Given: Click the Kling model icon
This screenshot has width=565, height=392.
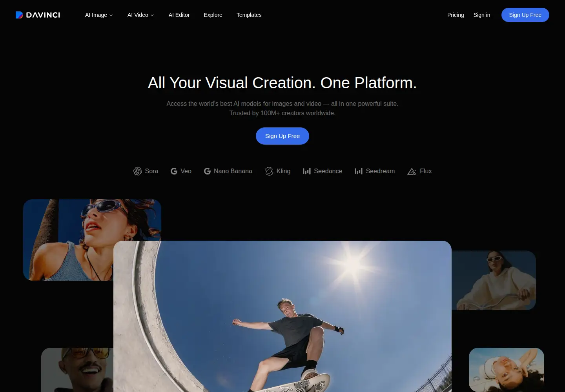Looking at the screenshot, I should click(269, 171).
